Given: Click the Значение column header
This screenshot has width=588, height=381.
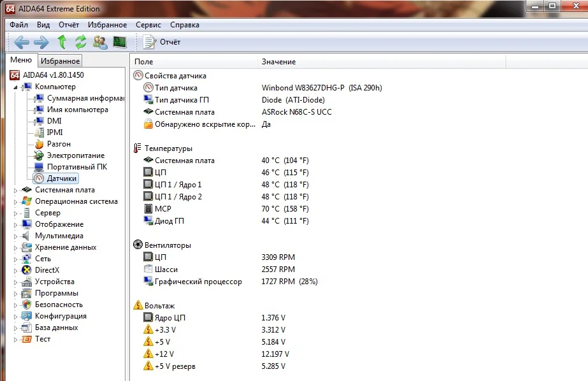Looking at the screenshot, I should (382, 62).
